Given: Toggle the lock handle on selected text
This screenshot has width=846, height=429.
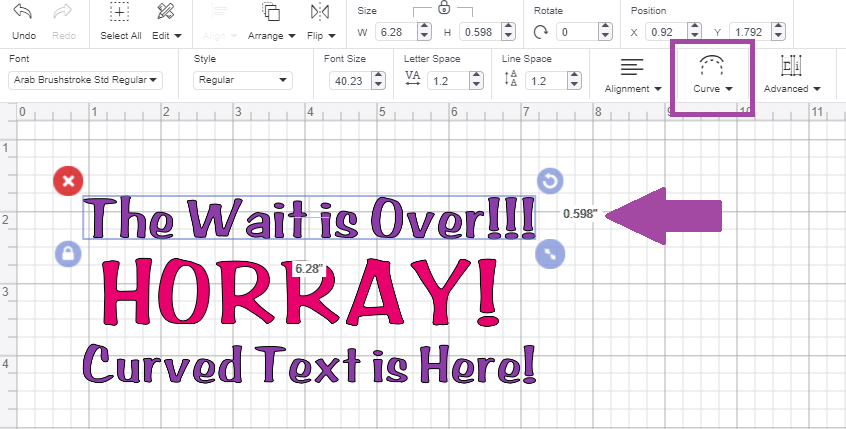Looking at the screenshot, I should coord(67,253).
